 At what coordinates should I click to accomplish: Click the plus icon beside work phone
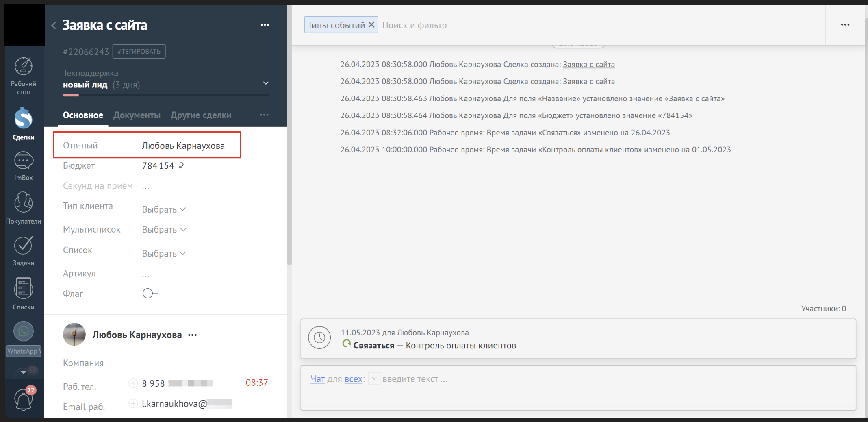133,383
